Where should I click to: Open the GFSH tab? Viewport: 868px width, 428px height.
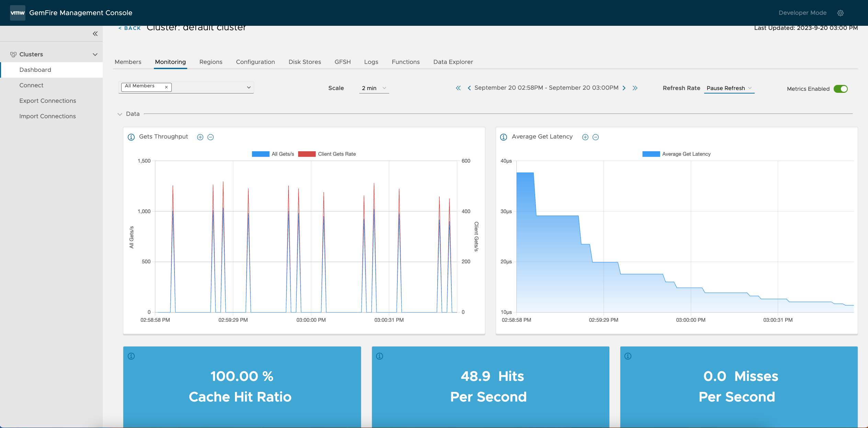342,62
